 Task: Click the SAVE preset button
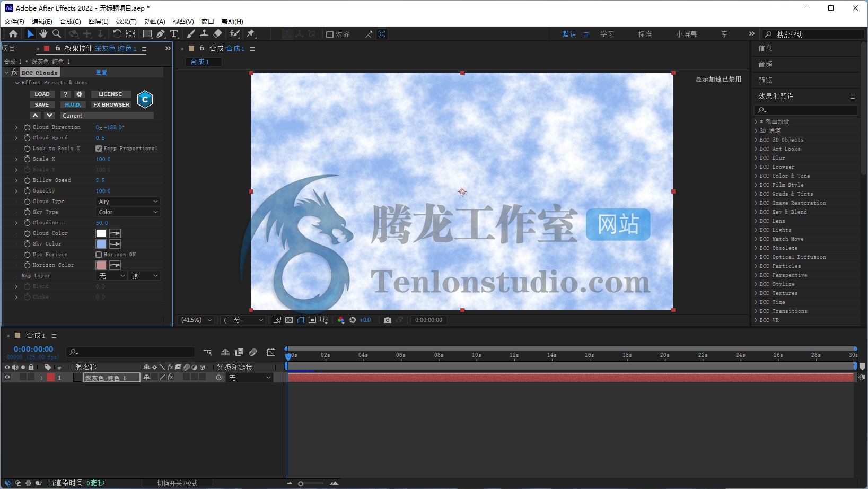[42, 104]
